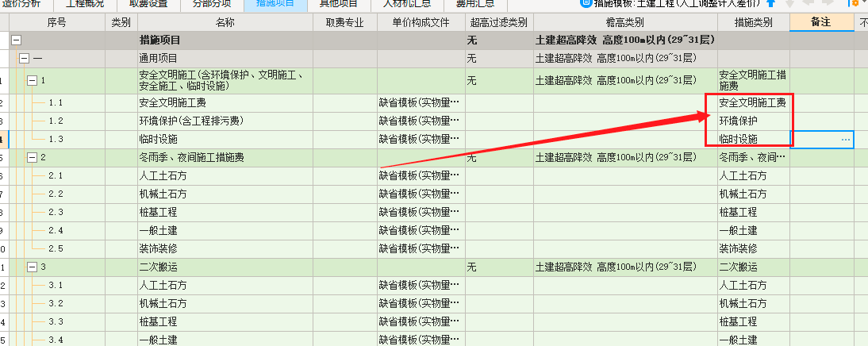Click the 措施类别 column header

pyautogui.click(x=754, y=23)
